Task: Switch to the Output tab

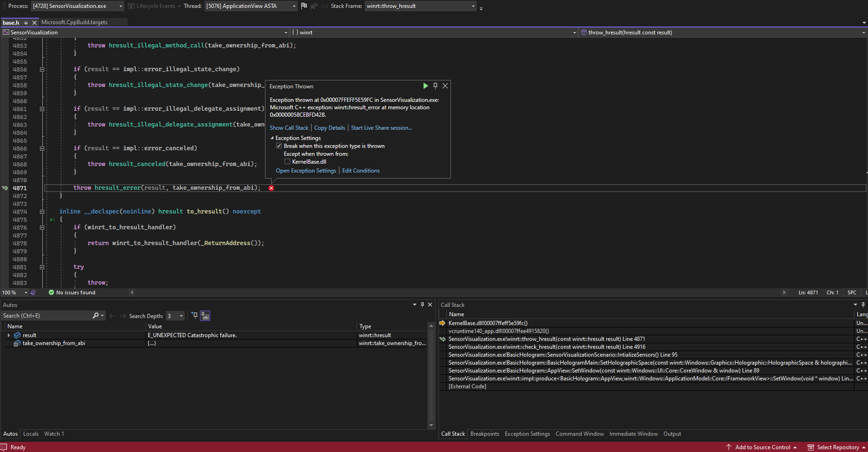Action: (x=672, y=434)
